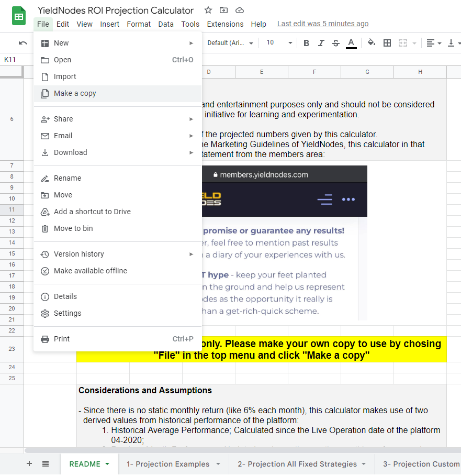461x476 pixels.
Task: Open Settings from File menu
Action: pos(118,313)
